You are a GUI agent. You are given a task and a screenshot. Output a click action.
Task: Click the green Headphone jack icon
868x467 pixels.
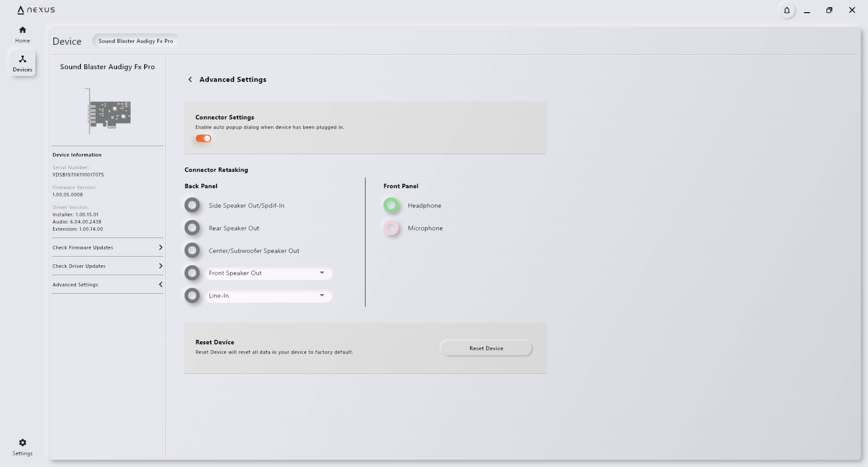point(391,205)
